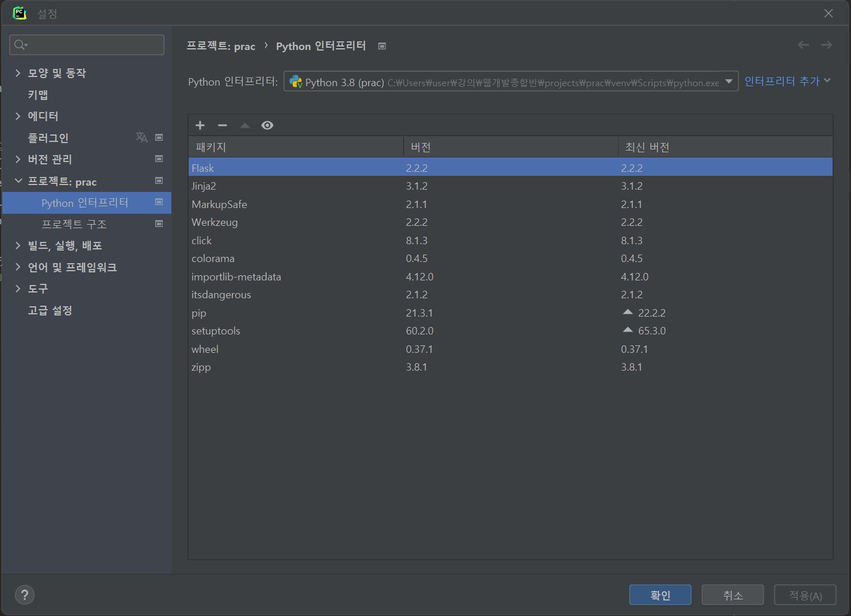Expand the 도구 section

[x=18, y=288]
